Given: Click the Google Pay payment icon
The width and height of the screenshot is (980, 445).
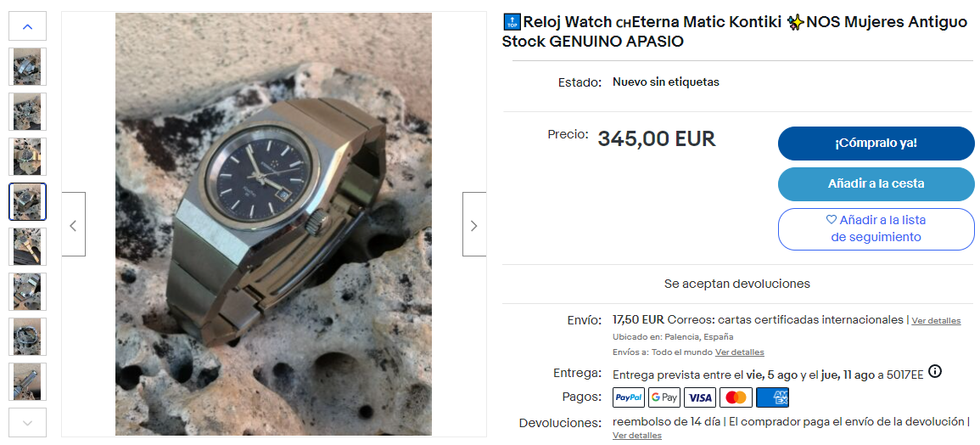Looking at the screenshot, I should pos(664,397).
